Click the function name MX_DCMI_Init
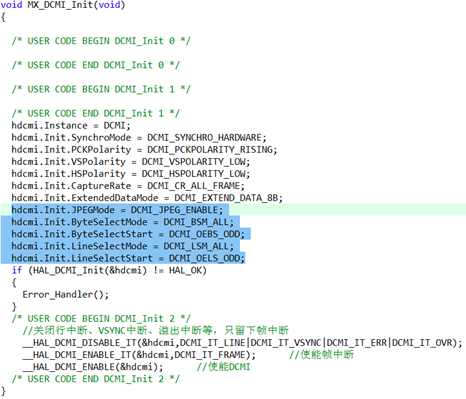The height and width of the screenshot is (399, 466). [60, 5]
